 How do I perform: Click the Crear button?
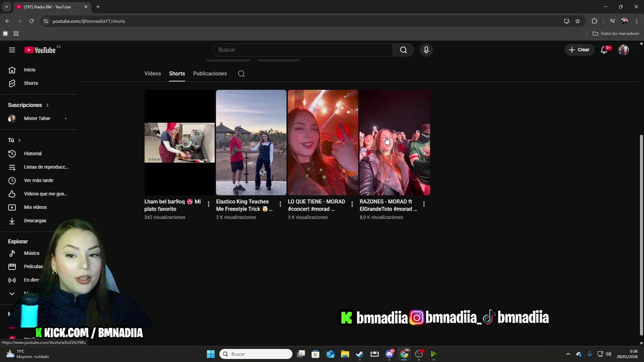(x=579, y=50)
